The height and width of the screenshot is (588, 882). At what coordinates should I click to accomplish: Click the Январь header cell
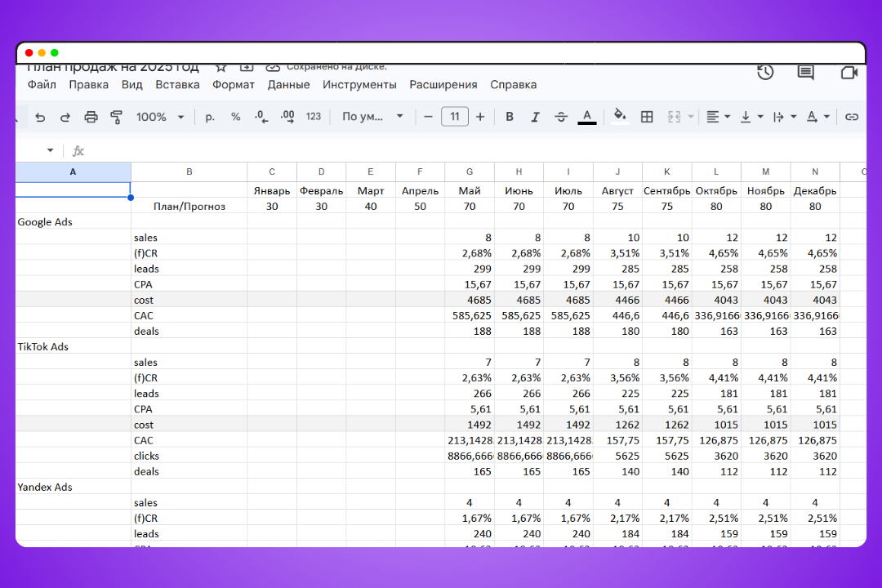pyautogui.click(x=272, y=190)
